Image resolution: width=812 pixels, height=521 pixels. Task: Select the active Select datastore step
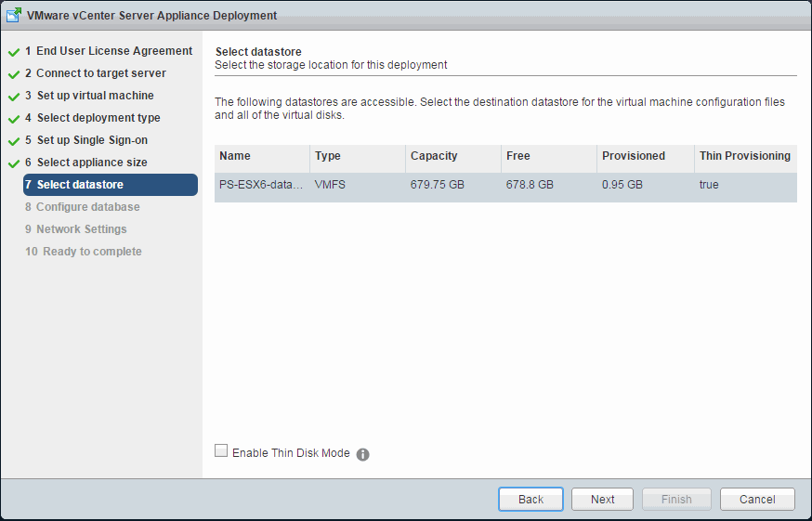tap(110, 185)
